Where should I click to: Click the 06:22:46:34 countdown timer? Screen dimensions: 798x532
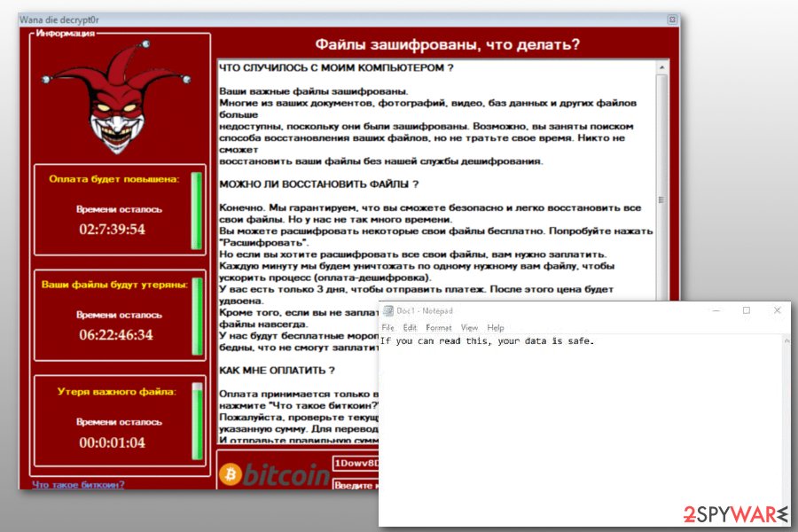[x=116, y=334]
